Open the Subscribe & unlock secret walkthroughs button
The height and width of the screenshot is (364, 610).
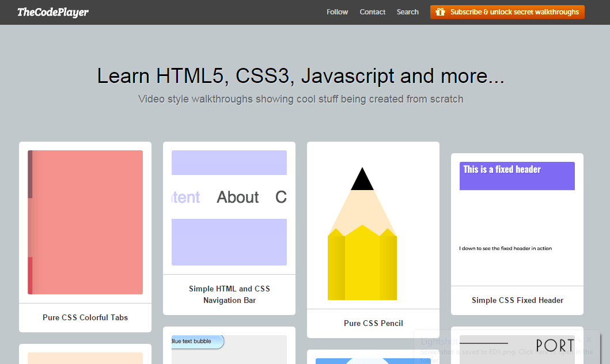tap(507, 12)
